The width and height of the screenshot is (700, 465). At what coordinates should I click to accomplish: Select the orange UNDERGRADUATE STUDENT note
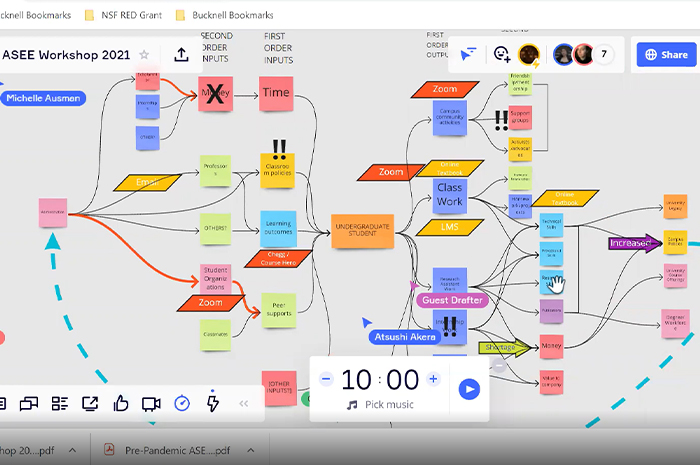point(362,231)
